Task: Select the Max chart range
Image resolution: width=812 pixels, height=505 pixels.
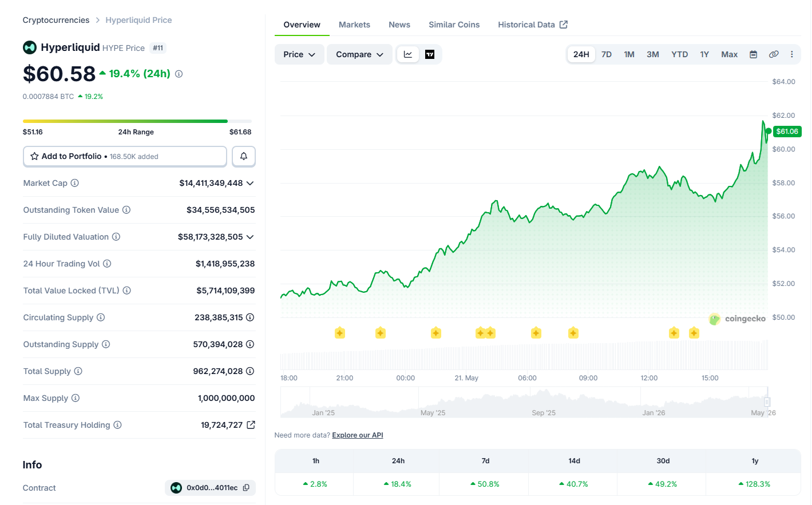Action: 730,54
